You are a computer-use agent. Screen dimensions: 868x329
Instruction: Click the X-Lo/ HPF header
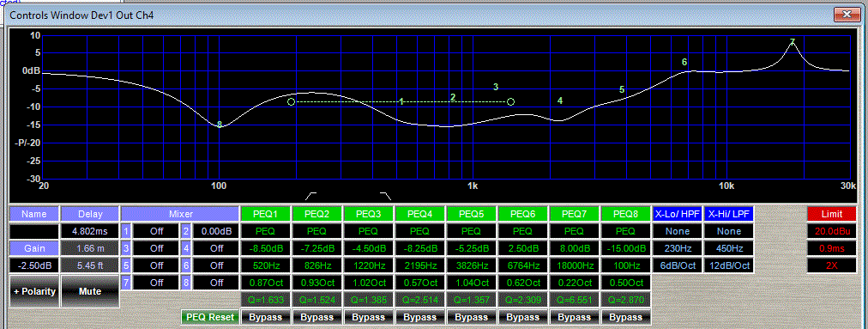(x=678, y=214)
